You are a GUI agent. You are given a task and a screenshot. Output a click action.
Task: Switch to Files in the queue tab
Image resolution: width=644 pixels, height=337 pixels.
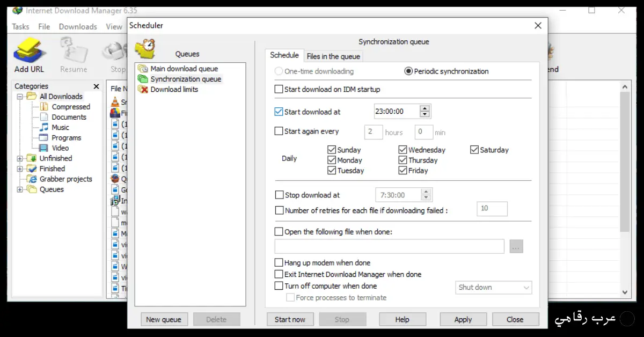point(333,56)
